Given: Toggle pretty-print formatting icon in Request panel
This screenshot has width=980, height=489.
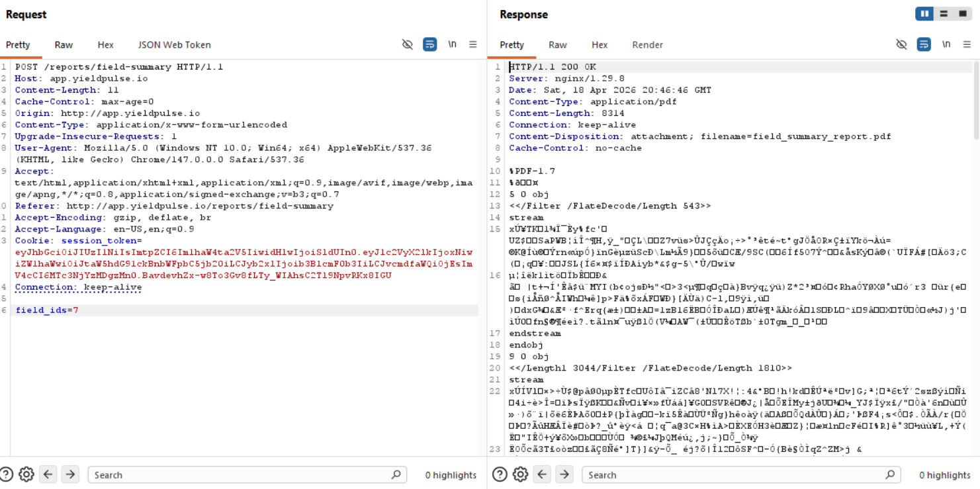Looking at the screenshot, I should point(430,44).
